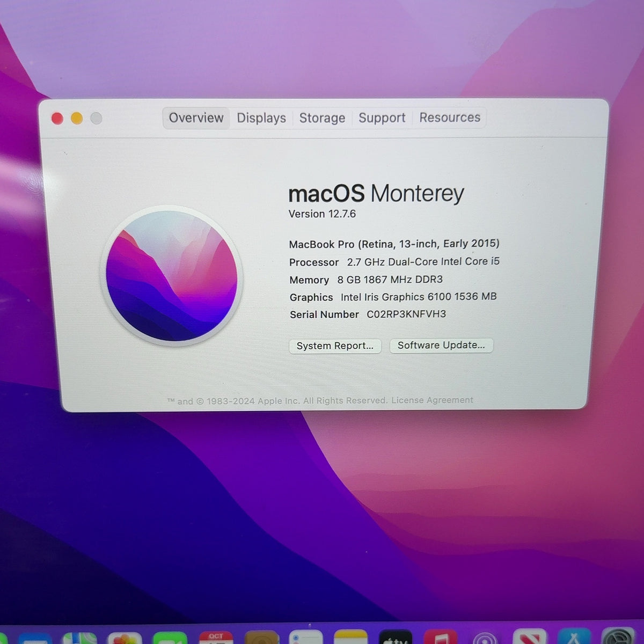Open Contacts from the Dock

click(261, 638)
